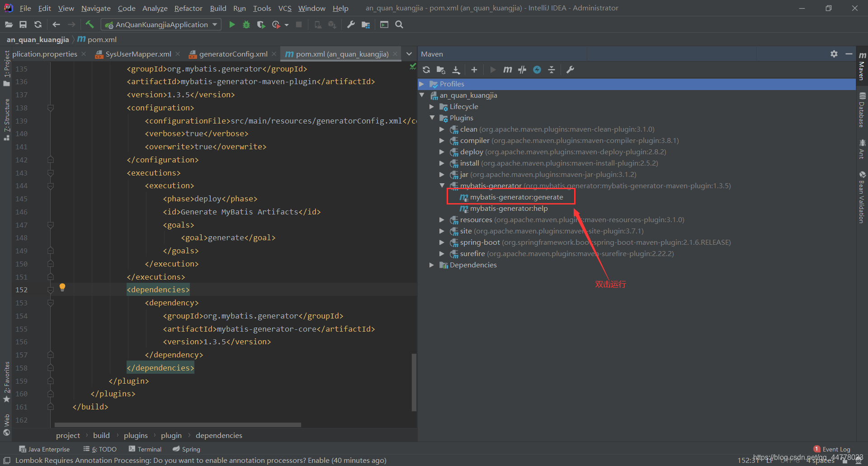This screenshot has width=868, height=466.
Task: Open Settings via the main toolbar wrench icon
Action: pyautogui.click(x=351, y=24)
